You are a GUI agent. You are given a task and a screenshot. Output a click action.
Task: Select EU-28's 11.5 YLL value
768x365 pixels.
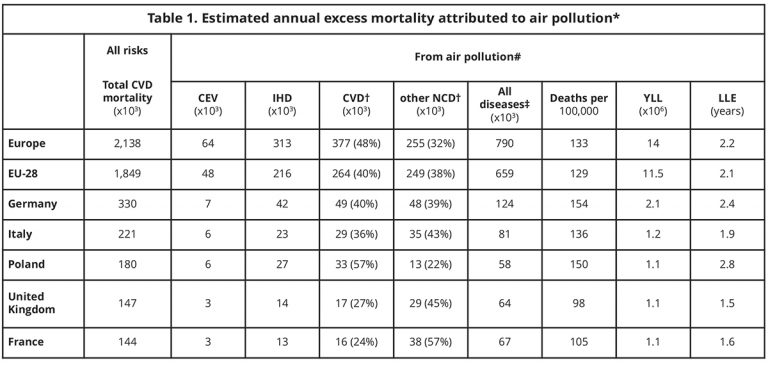(653, 174)
